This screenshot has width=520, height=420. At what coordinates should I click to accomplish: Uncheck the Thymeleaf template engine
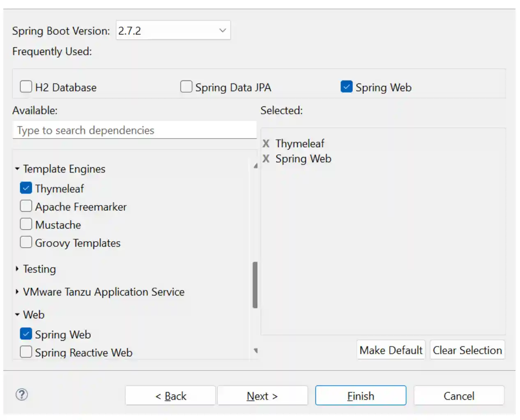tap(26, 188)
